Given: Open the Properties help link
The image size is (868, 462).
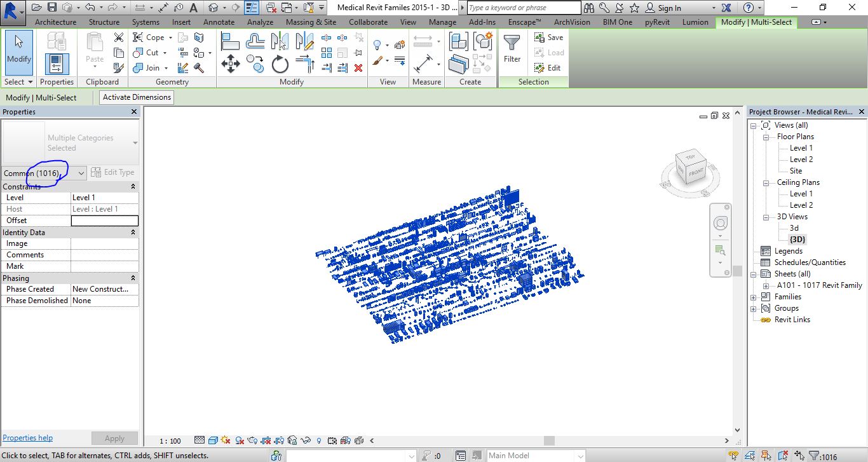Looking at the screenshot, I should pyautogui.click(x=28, y=438).
